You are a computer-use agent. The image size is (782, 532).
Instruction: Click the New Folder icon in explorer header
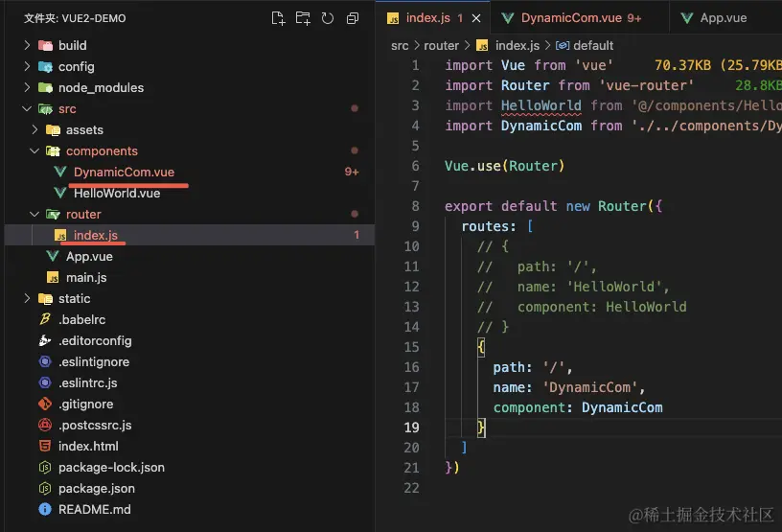pos(303,18)
